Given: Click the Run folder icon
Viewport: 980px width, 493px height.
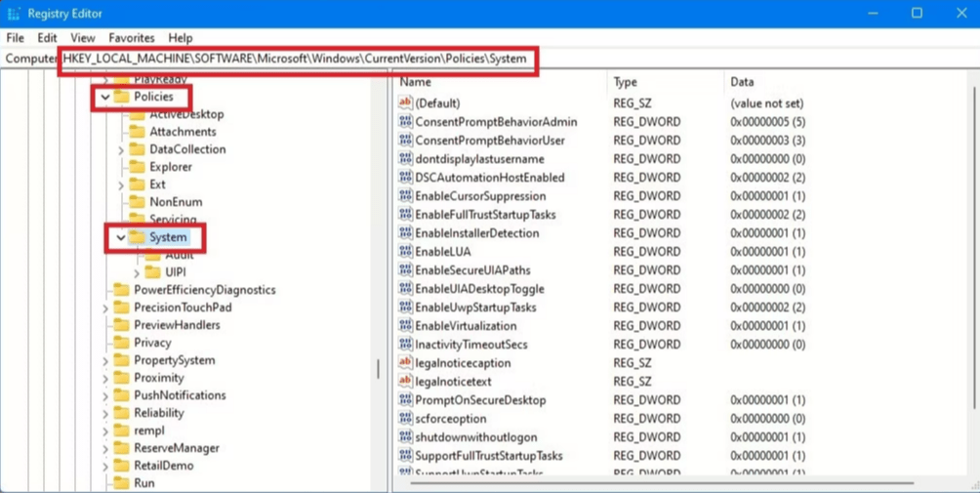Looking at the screenshot, I should 121,483.
